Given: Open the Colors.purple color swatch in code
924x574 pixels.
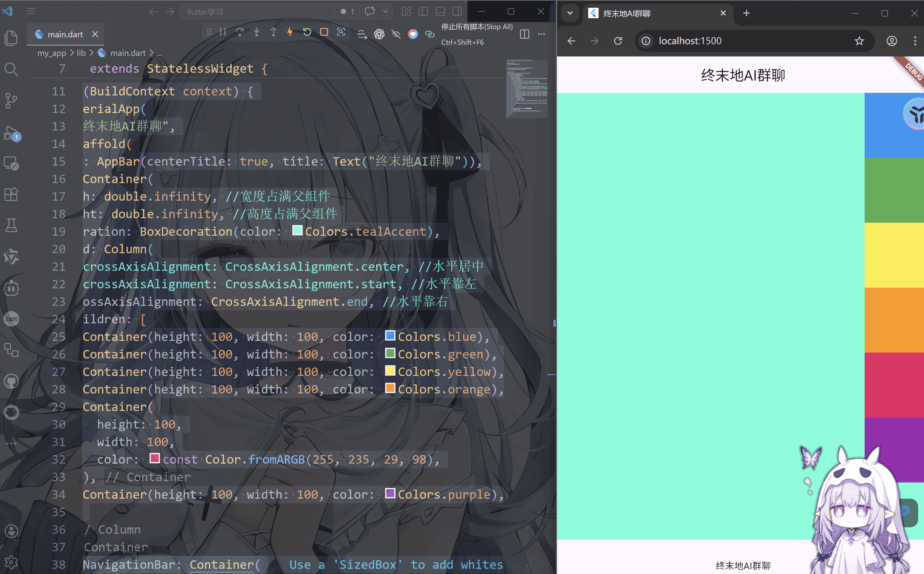Looking at the screenshot, I should [x=390, y=493].
